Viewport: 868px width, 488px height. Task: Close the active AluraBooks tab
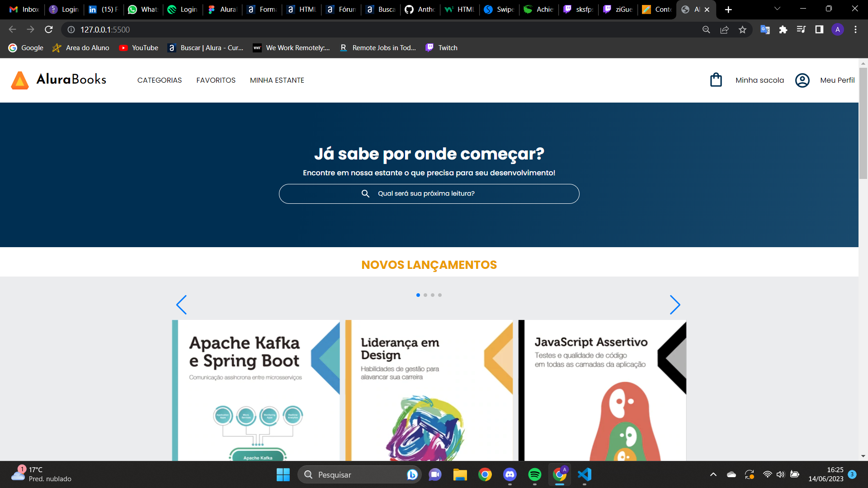coord(707,9)
